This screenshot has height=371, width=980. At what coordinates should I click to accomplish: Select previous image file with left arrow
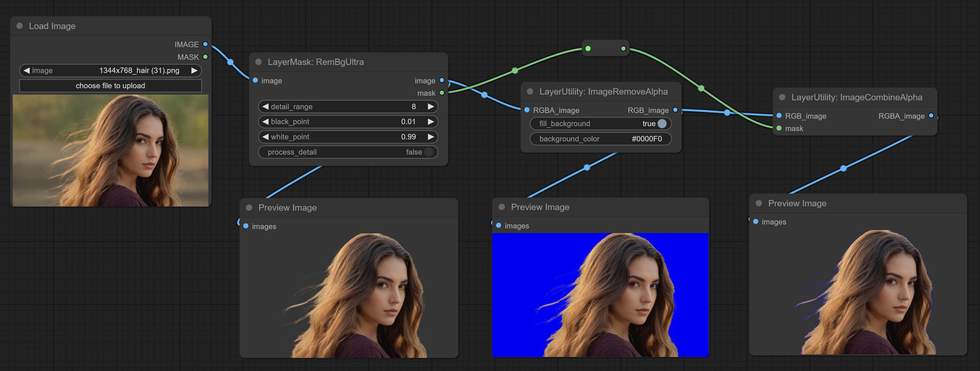point(26,70)
